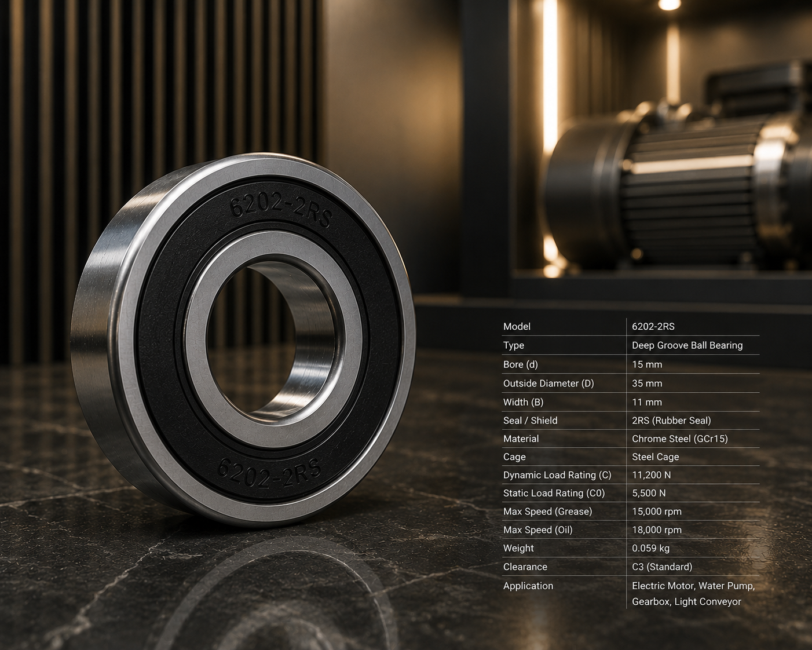Click the "Outside Diameter (D)" label
The image size is (812, 650).
(x=548, y=384)
